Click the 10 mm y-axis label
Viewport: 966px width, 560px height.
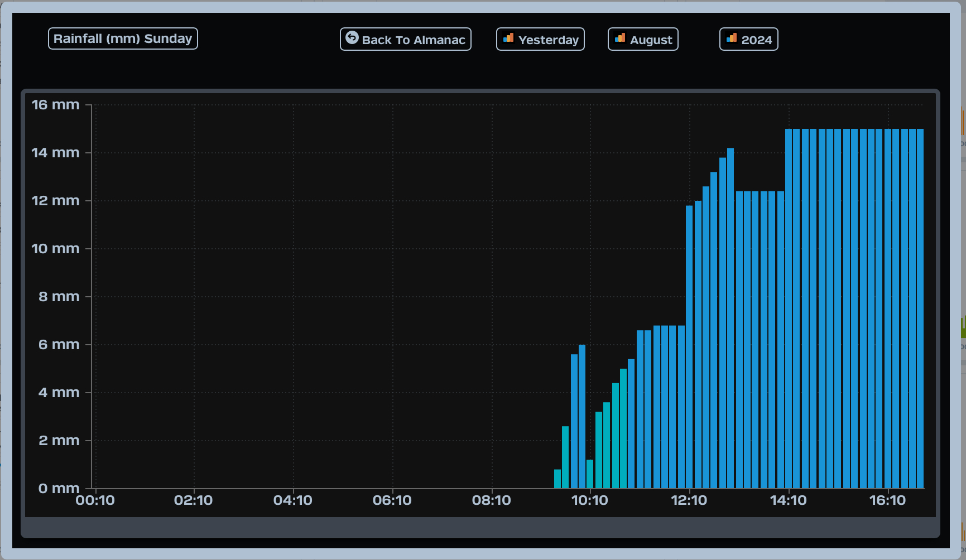click(55, 249)
